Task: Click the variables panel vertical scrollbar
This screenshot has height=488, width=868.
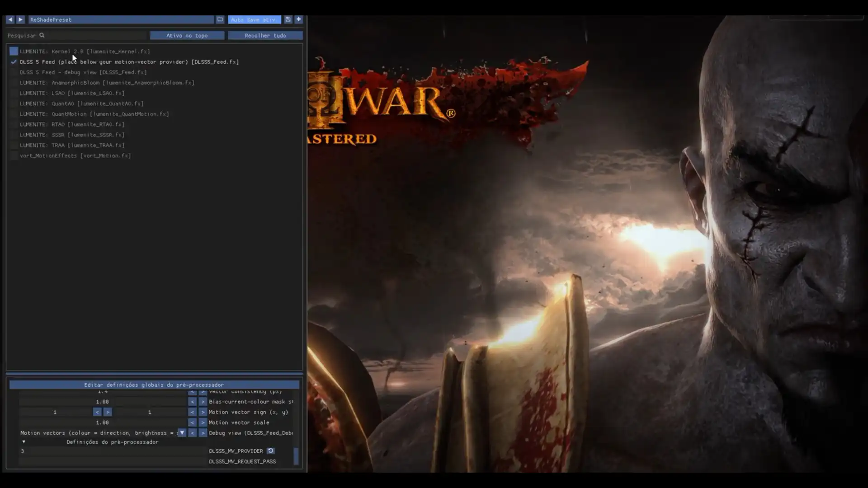Action: coord(296,456)
